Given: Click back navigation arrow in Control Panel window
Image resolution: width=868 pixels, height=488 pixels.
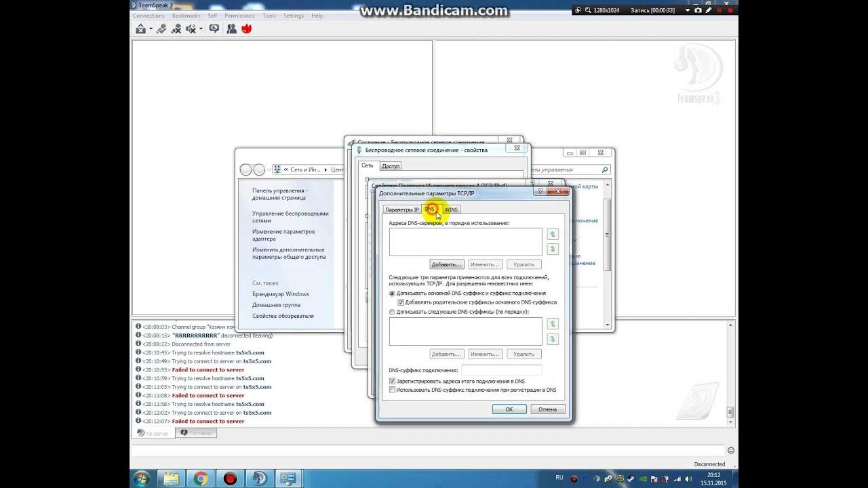Looking at the screenshot, I should 246,169.
